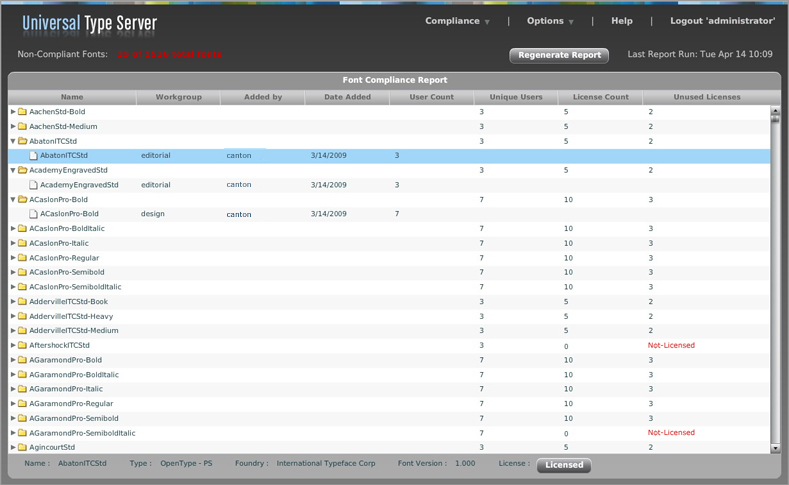Click the 'Last Report Run' timestamp
This screenshot has height=485, width=789.
pyautogui.click(x=700, y=54)
